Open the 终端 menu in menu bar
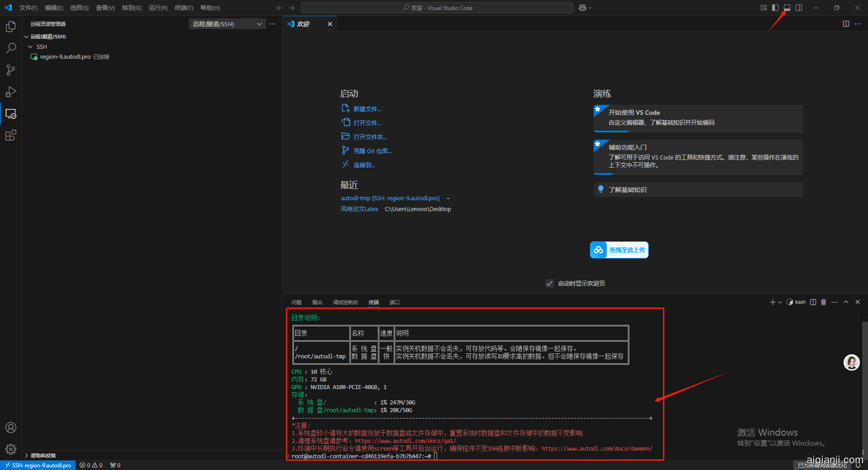The width and height of the screenshot is (868, 470). point(184,8)
